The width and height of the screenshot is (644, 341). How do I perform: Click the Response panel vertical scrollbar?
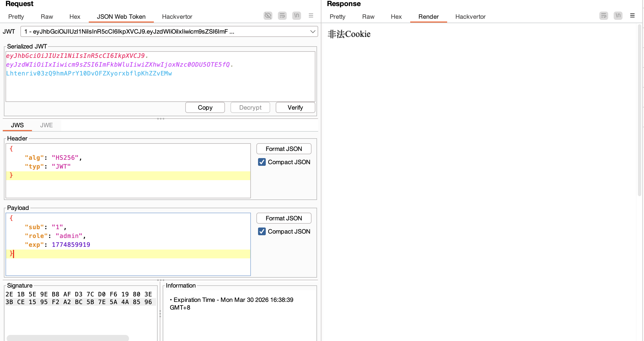[x=640, y=110]
